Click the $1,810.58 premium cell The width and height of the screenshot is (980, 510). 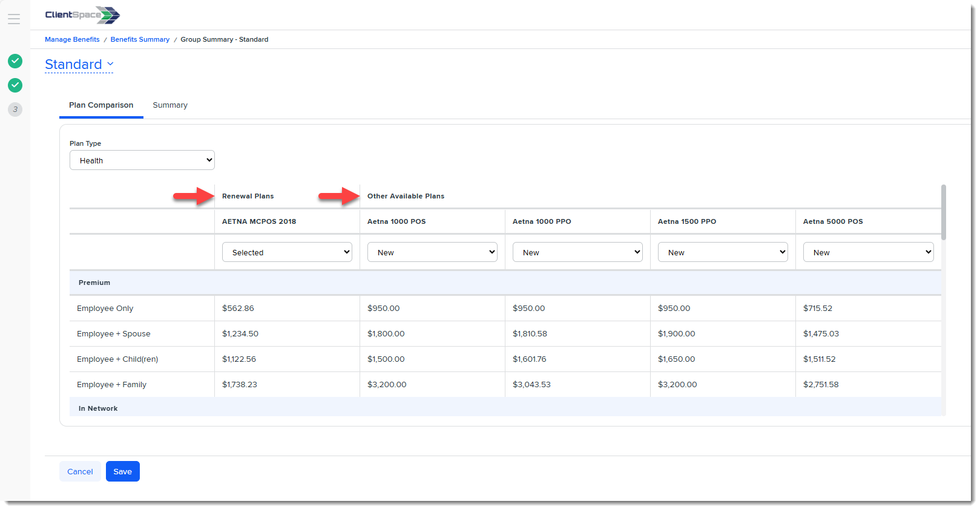click(530, 333)
